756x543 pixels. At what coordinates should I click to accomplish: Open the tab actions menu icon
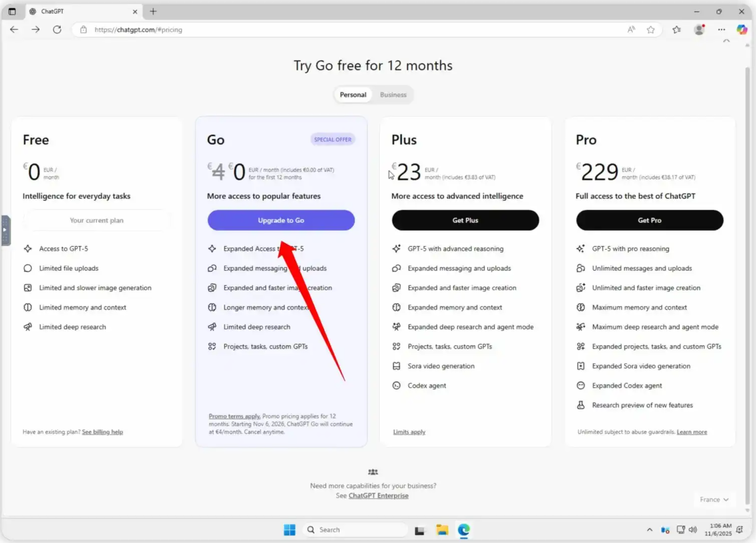12,11
